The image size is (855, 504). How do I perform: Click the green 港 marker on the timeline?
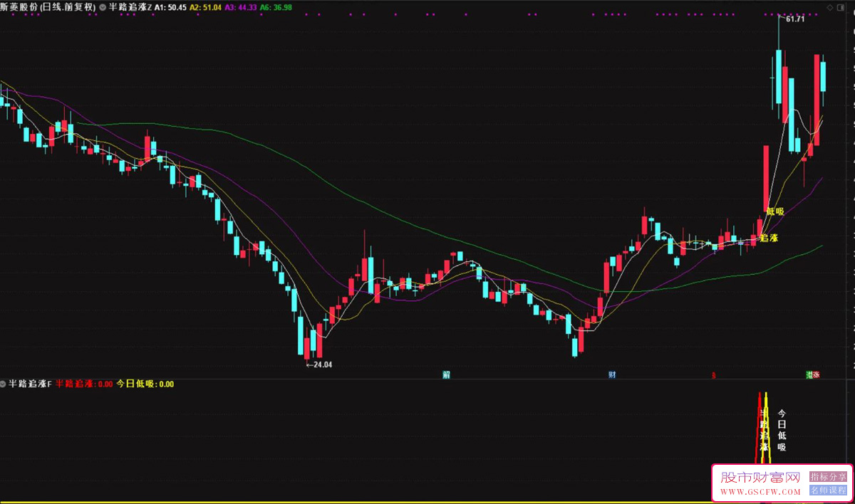[x=809, y=374]
